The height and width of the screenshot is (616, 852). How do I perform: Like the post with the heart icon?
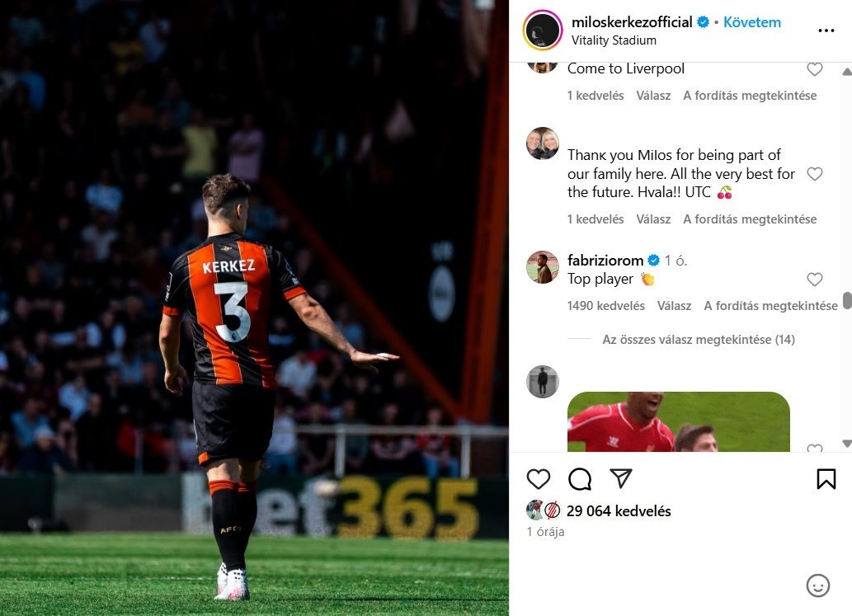point(539,479)
